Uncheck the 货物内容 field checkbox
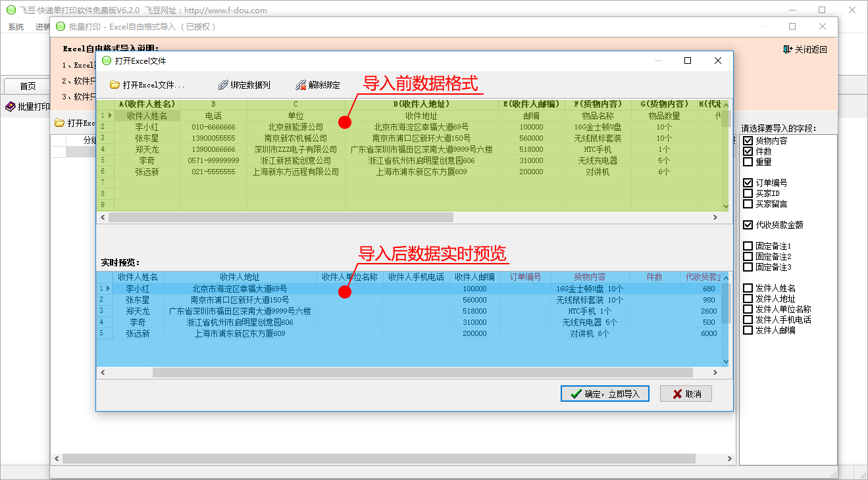Image resolution: width=868 pixels, height=480 pixels. click(748, 141)
